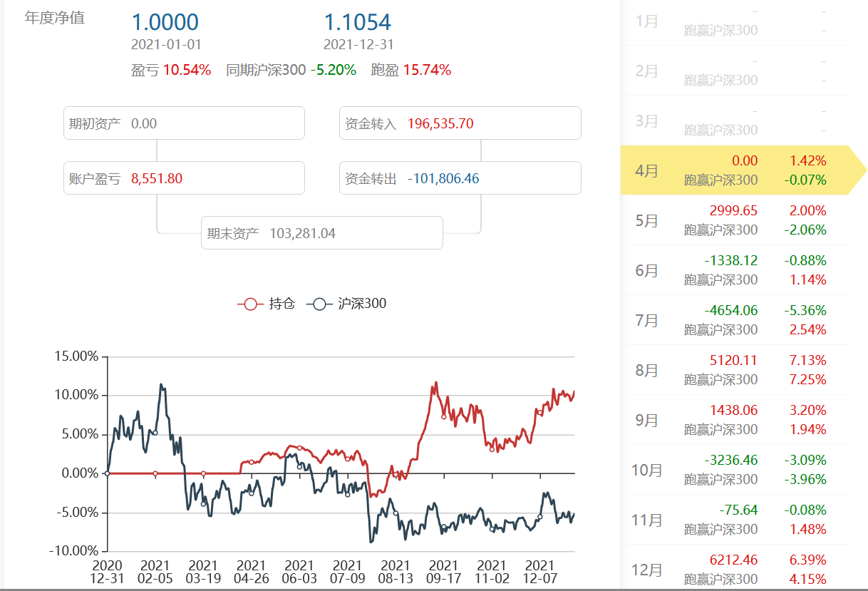Click the 期初资产 value box
The width and height of the screenshot is (868, 591).
coord(184,123)
